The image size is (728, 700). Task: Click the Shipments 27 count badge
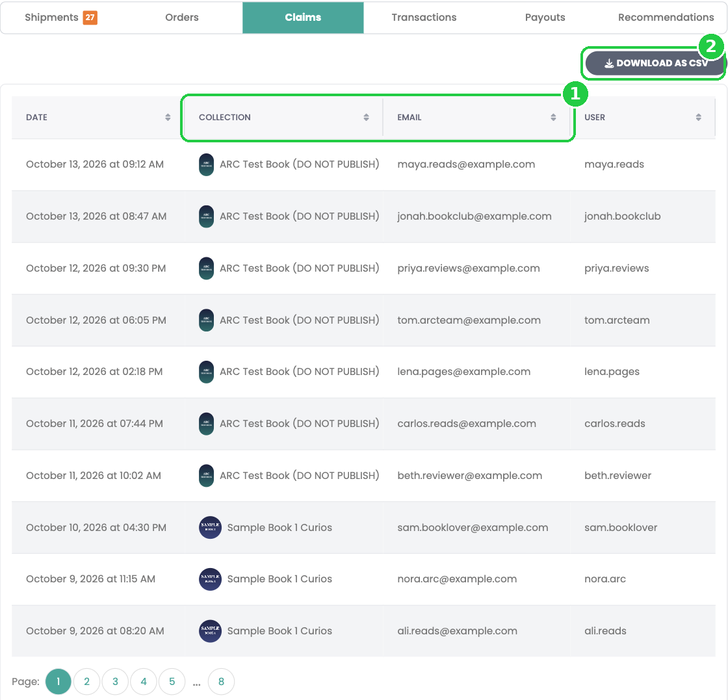coord(90,18)
